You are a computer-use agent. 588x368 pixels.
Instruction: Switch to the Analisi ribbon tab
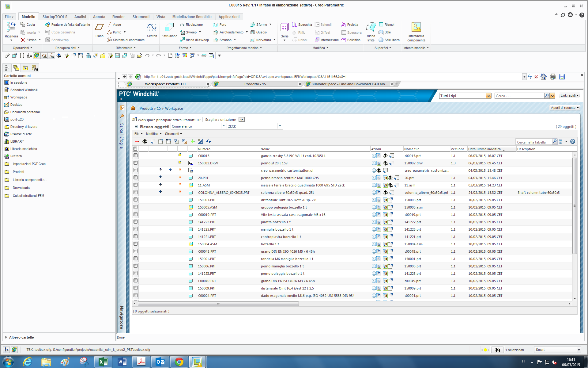80,17
